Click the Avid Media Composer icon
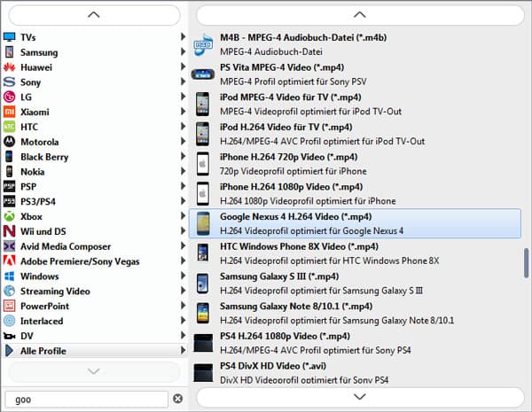Screen dimensions: 532x412 pyautogui.click(x=9, y=245)
